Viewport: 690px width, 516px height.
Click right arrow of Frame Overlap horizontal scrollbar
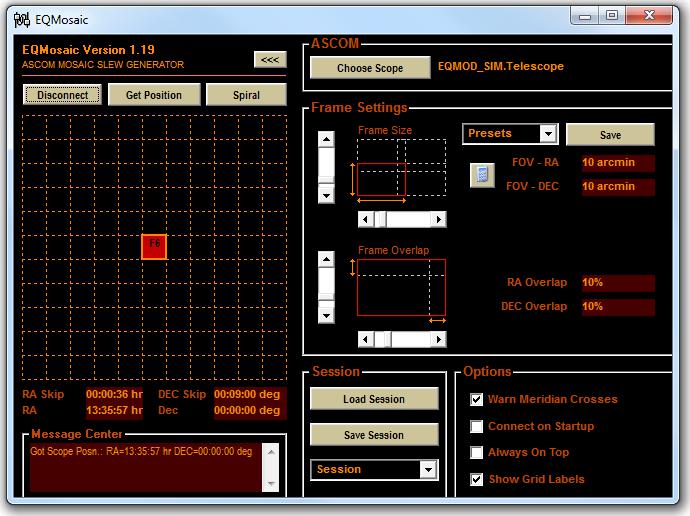(x=438, y=339)
